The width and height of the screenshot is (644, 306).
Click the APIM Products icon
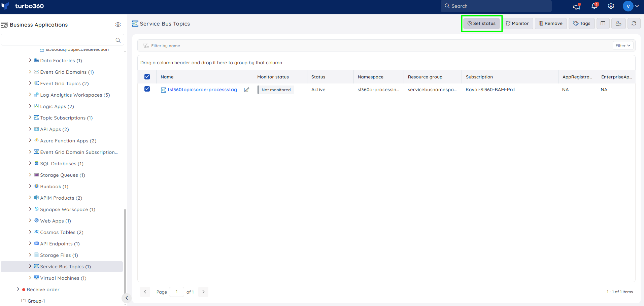pos(36,198)
